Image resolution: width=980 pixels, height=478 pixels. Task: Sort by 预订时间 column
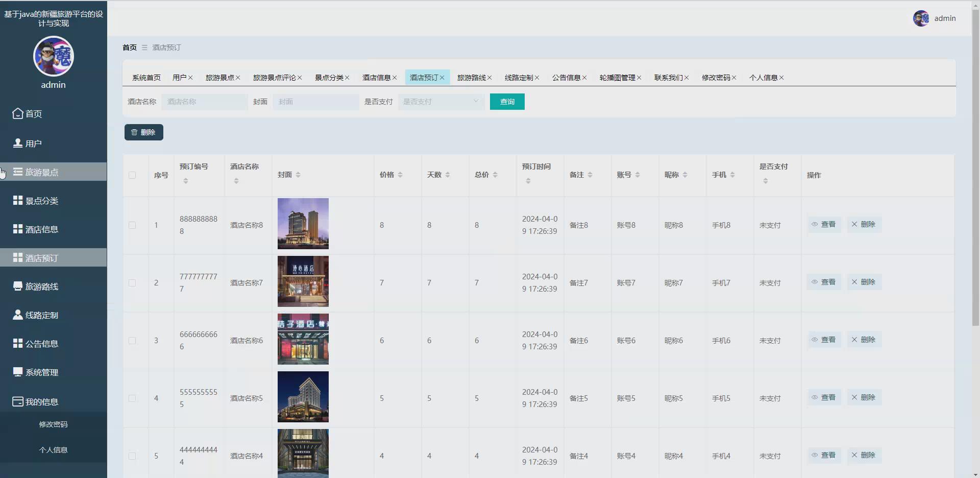[x=528, y=181]
